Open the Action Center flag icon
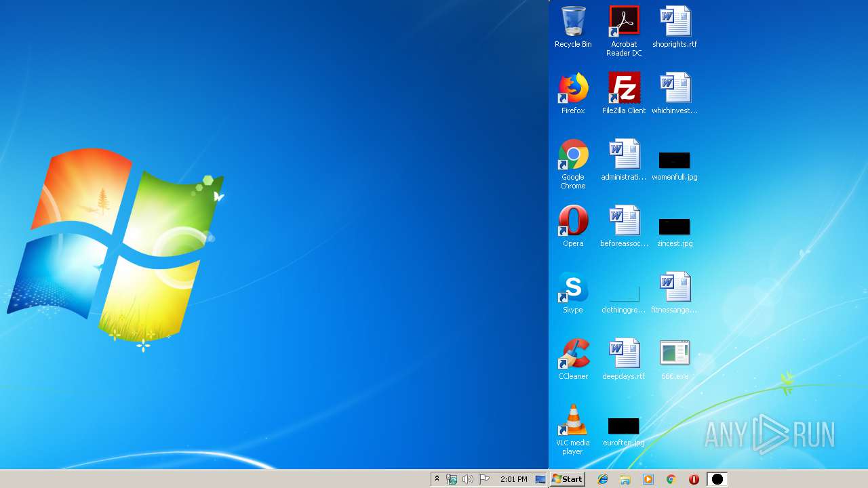Viewport: 868px width, 488px height. (x=484, y=479)
